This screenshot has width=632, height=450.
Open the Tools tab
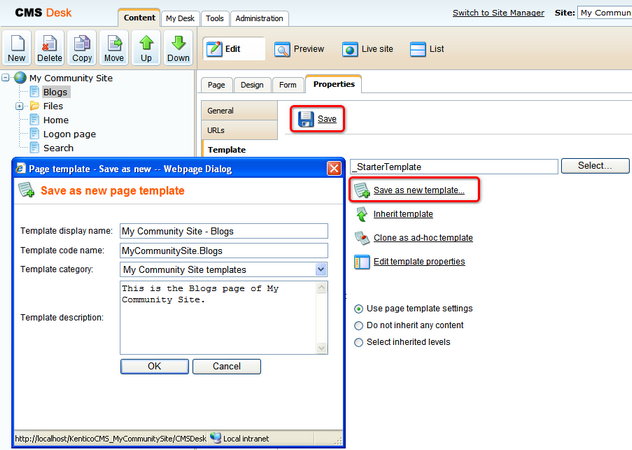[x=214, y=18]
